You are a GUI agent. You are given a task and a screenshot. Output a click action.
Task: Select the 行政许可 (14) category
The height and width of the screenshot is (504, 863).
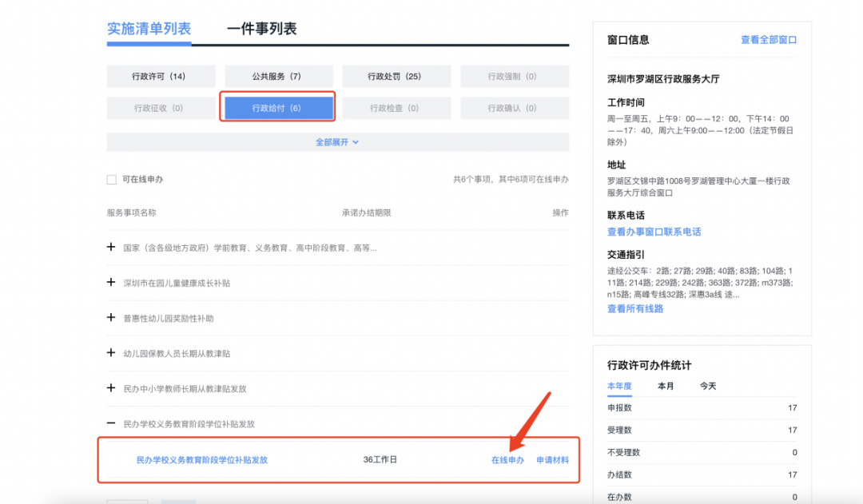[161, 77]
